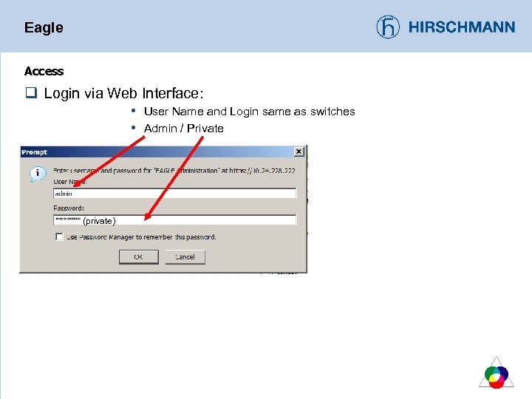The height and width of the screenshot is (399, 532).
Task: Focus the User Name input field
Action: [174, 194]
